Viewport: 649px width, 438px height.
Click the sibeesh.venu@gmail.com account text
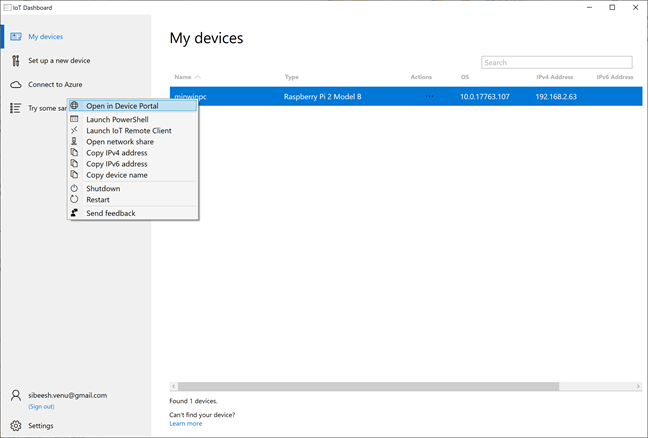[67, 395]
